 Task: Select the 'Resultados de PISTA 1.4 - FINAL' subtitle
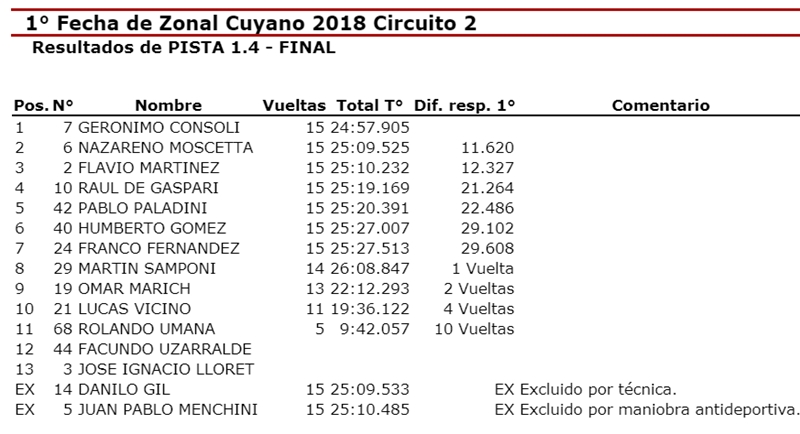tap(183, 46)
